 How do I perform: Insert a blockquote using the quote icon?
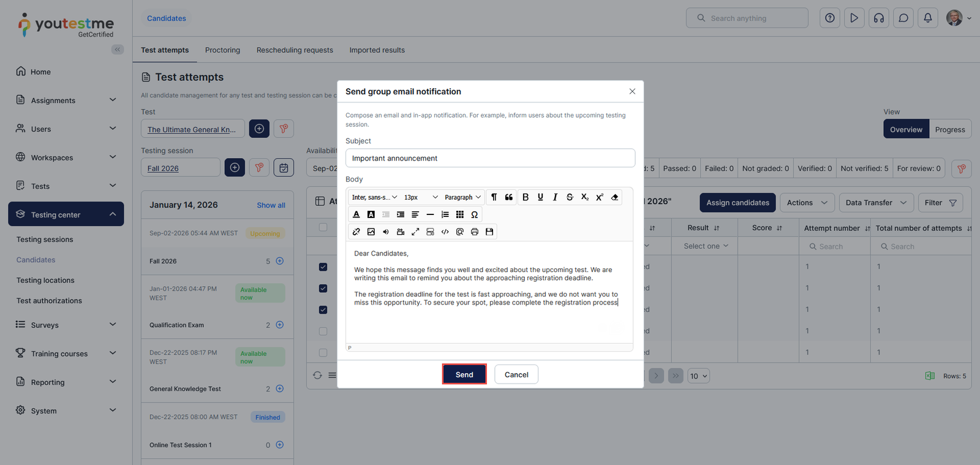click(509, 197)
